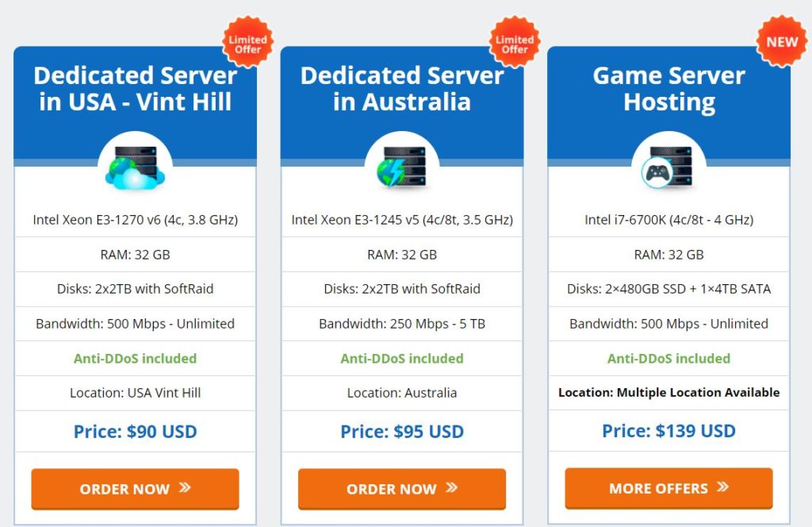Image resolution: width=812 pixels, height=527 pixels.
Task: Order the USA Vint Hill dedicated server
Action: (x=135, y=489)
